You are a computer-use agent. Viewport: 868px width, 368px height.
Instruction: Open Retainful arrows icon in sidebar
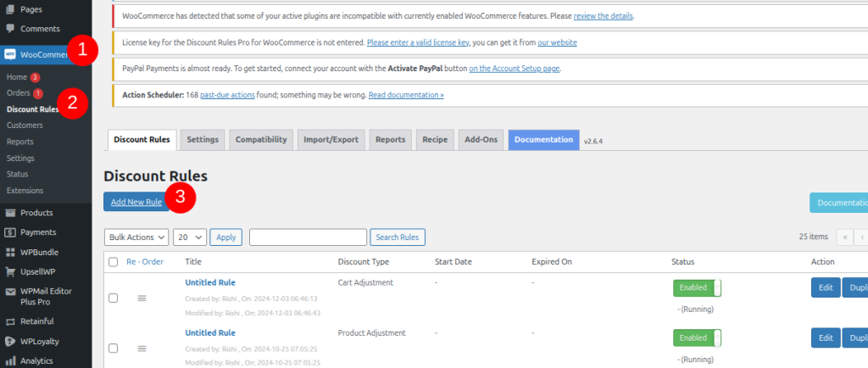[10, 321]
